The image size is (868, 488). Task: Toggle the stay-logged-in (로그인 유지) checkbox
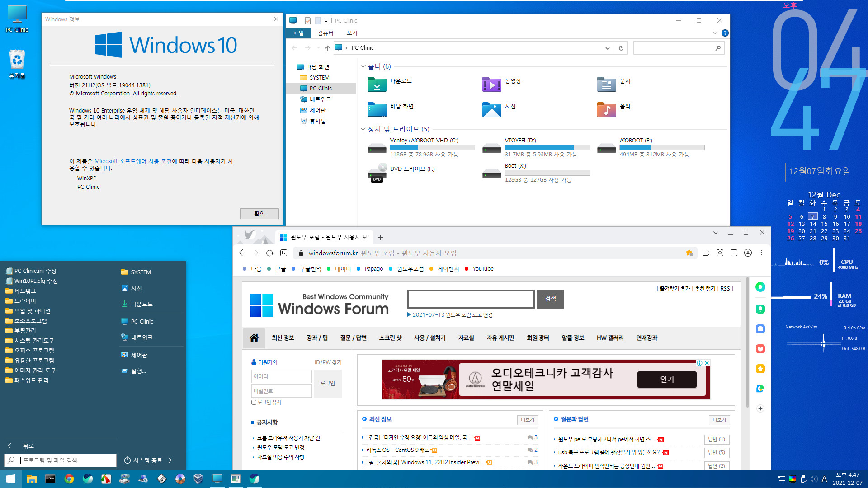coord(254,402)
